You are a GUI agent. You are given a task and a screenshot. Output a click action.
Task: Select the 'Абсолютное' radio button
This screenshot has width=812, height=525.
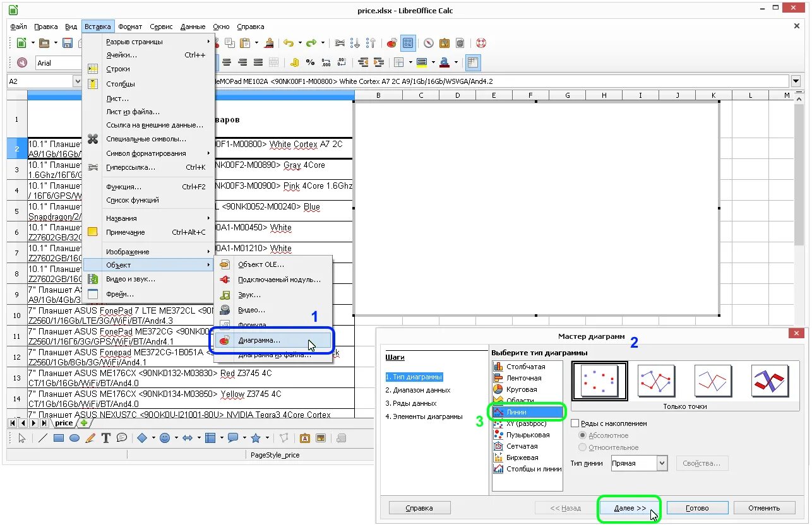583,435
